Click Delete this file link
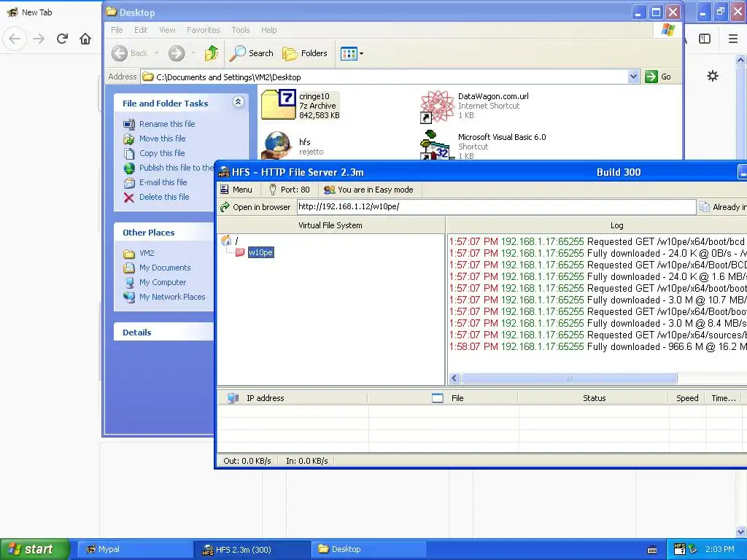The image size is (747, 560). [x=164, y=197]
